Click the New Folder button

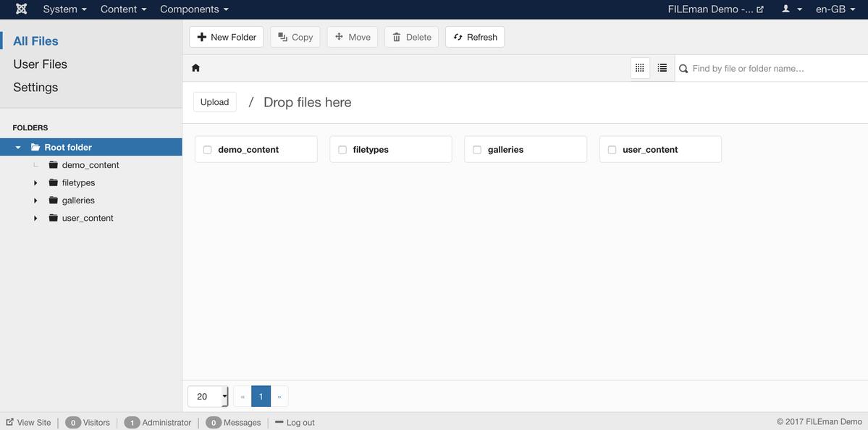tap(227, 36)
